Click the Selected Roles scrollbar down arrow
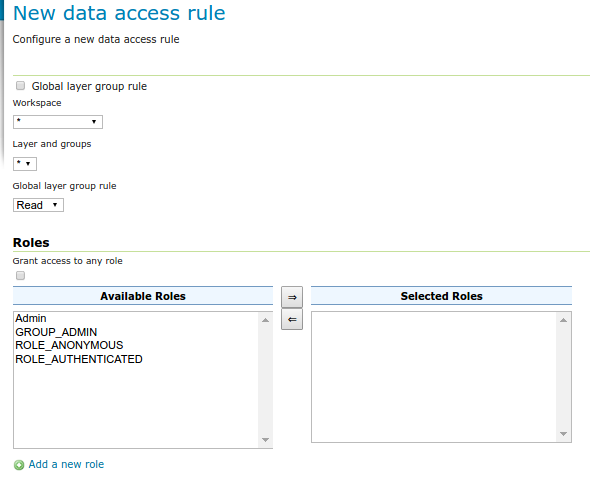 (x=563, y=434)
